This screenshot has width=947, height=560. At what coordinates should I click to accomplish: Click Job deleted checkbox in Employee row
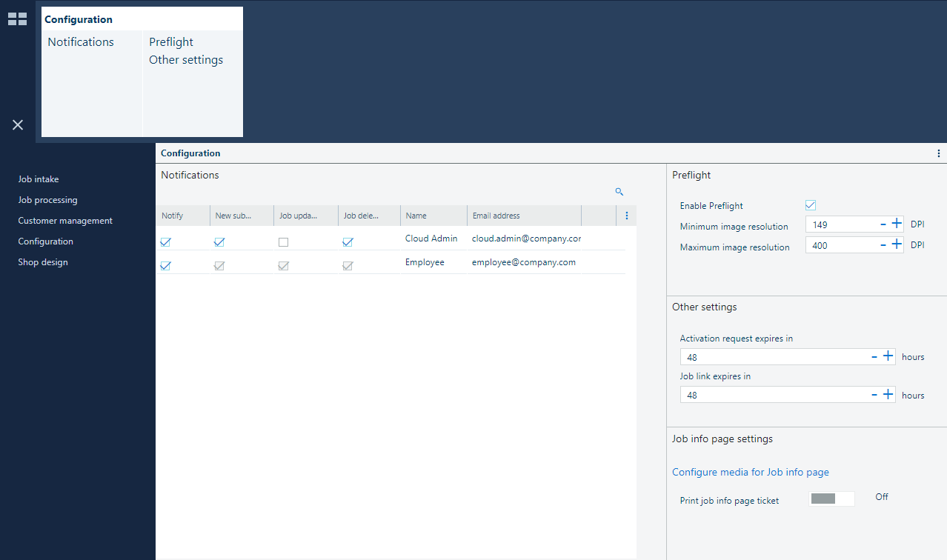coord(348,266)
